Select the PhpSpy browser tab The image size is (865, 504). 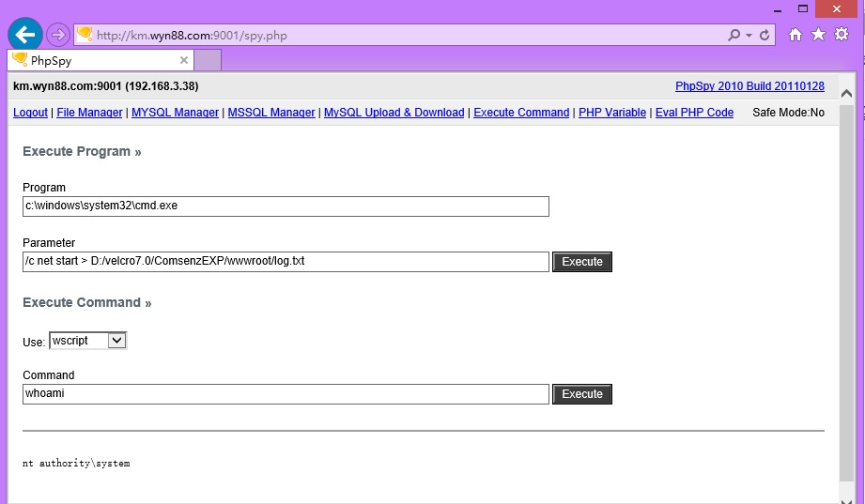click(100, 60)
